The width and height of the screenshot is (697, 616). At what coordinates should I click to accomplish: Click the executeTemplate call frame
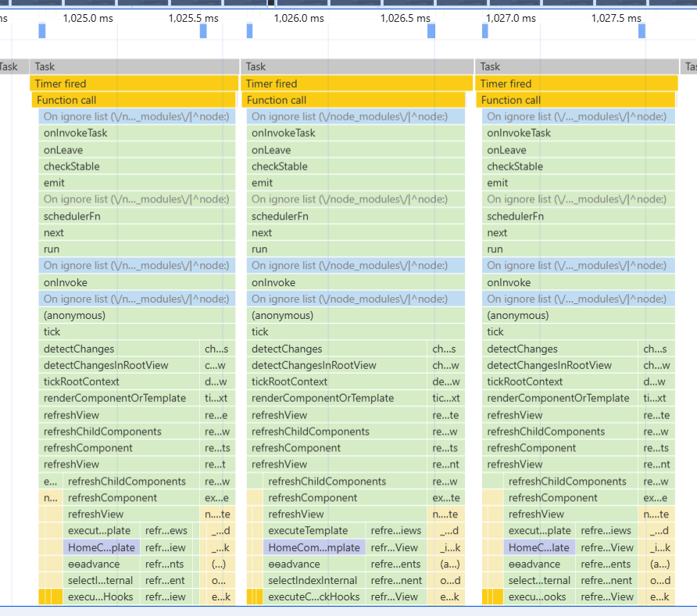(314, 531)
